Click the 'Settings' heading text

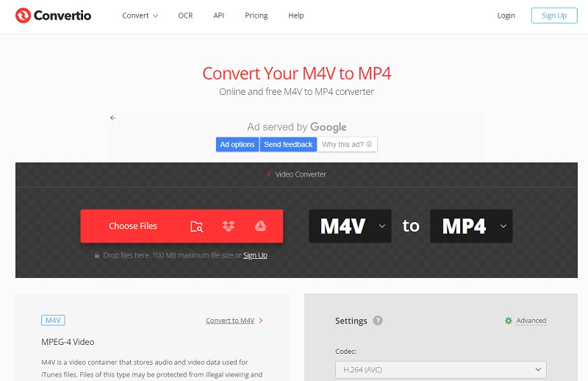(x=351, y=321)
